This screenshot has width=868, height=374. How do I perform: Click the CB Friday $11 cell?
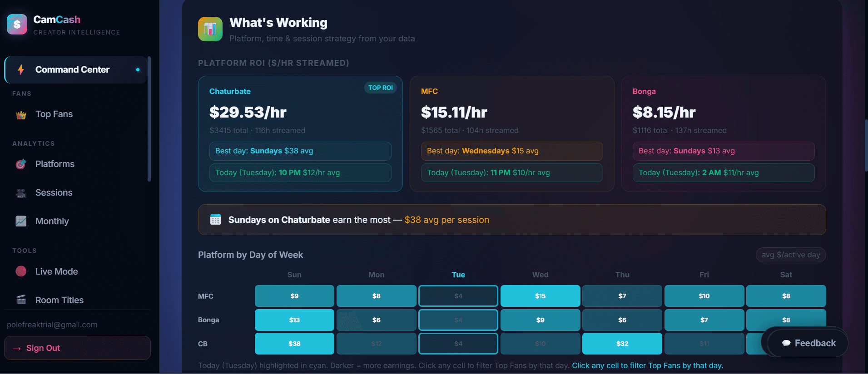click(704, 344)
